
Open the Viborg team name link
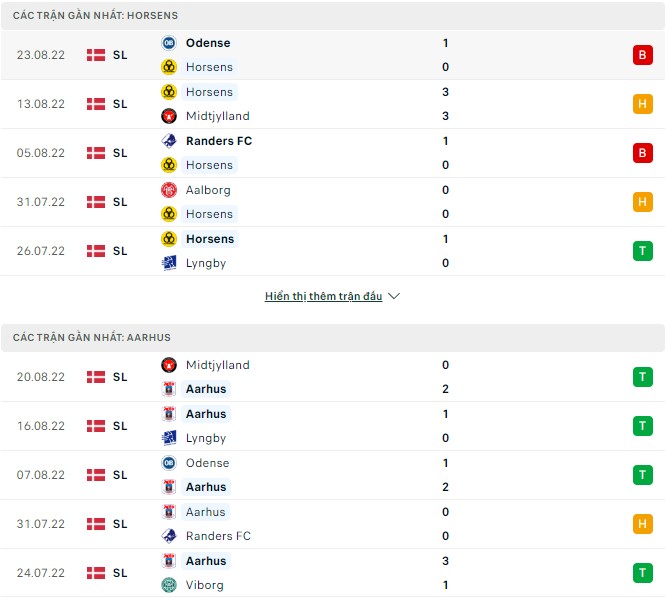(x=205, y=585)
